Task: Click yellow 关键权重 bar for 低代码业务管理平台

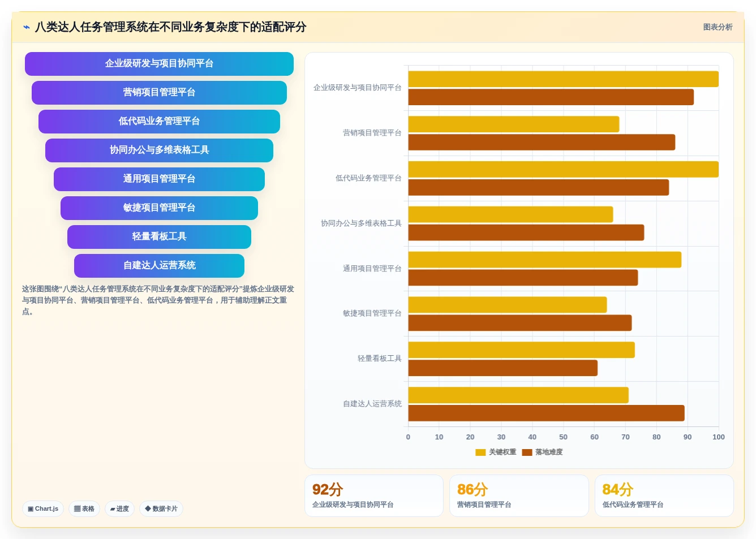Action: 563,169
